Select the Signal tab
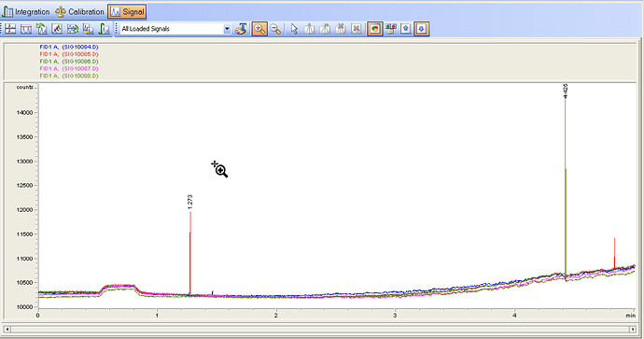This screenshot has width=644, height=339. coord(127,12)
